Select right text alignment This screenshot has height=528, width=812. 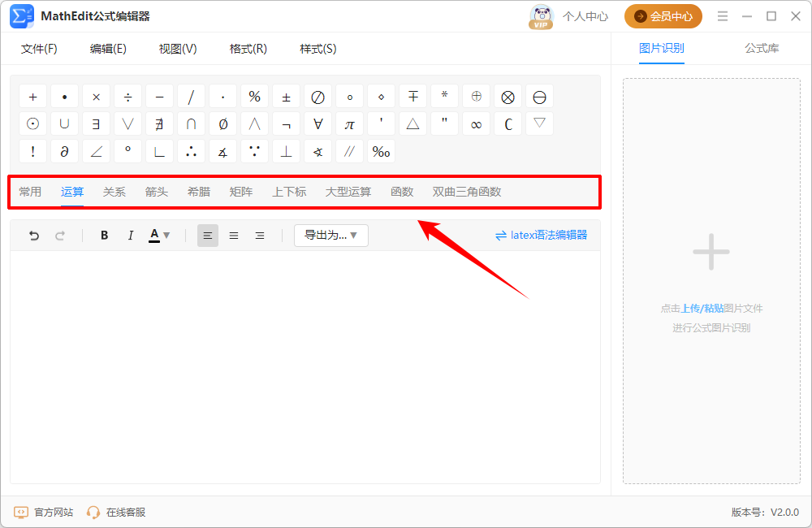coord(260,236)
